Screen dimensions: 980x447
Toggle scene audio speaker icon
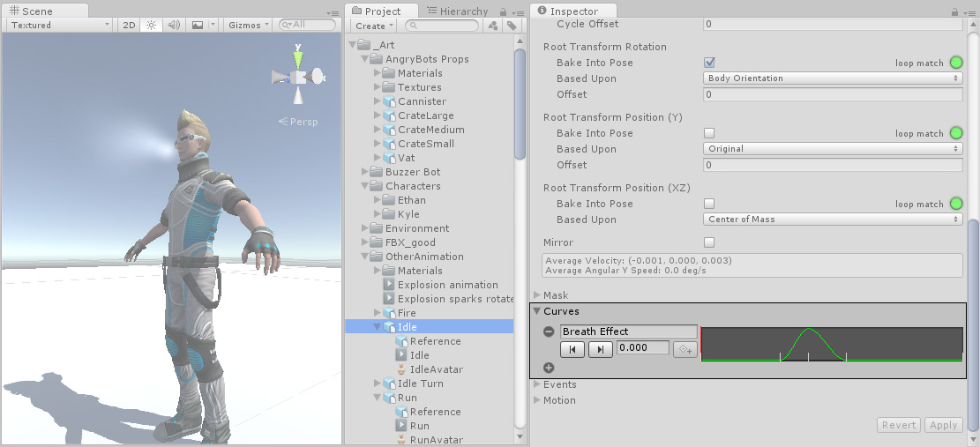point(174,26)
